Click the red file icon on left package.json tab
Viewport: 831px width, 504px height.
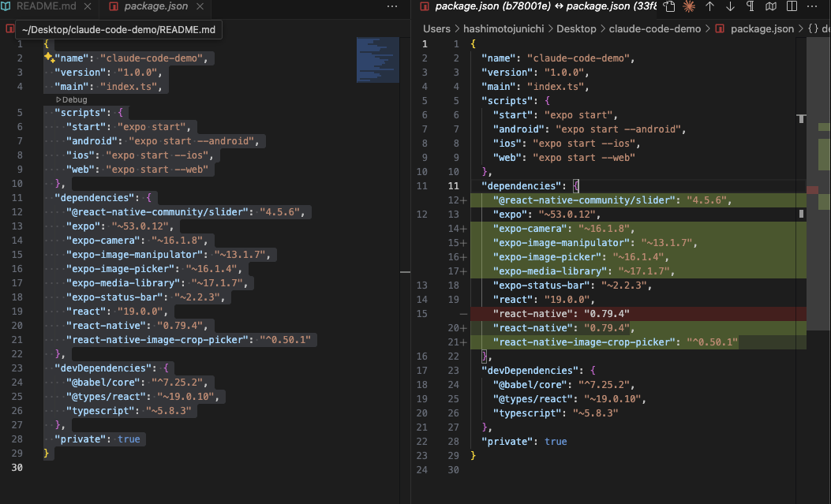[x=114, y=6]
